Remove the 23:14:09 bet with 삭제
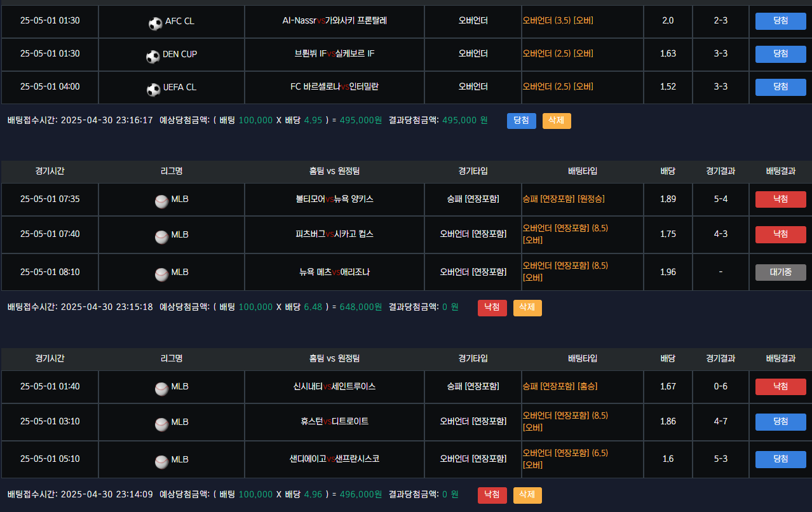The height and width of the screenshot is (512, 812). tap(527, 495)
